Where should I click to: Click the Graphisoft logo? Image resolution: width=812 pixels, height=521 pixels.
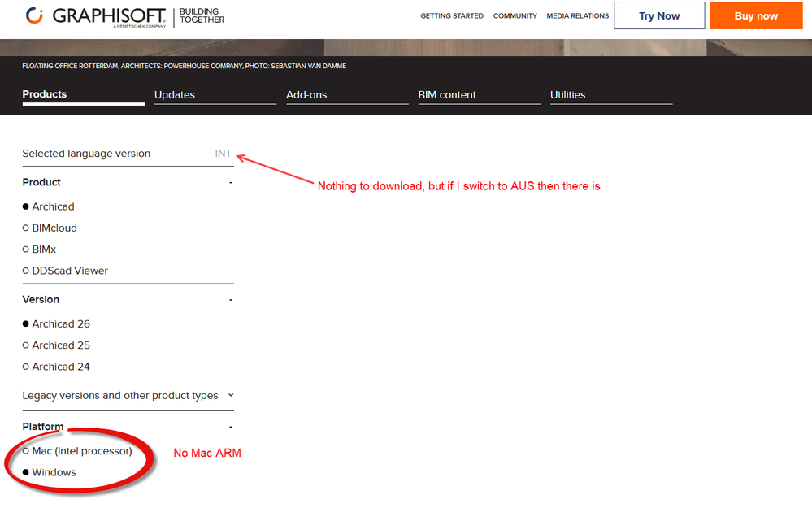point(97,16)
